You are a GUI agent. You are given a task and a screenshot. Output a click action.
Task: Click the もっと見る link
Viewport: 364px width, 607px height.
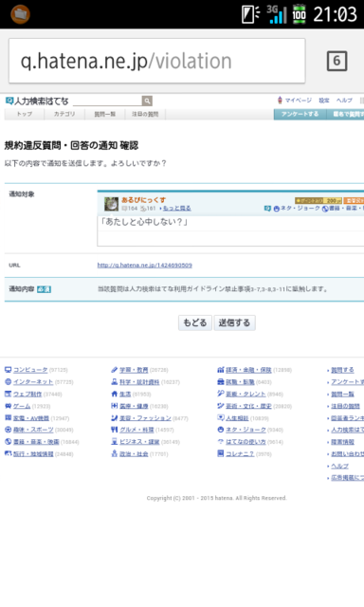tap(176, 209)
